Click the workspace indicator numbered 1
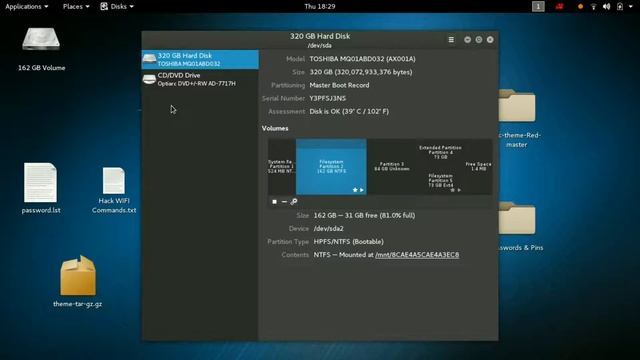 tap(538, 7)
